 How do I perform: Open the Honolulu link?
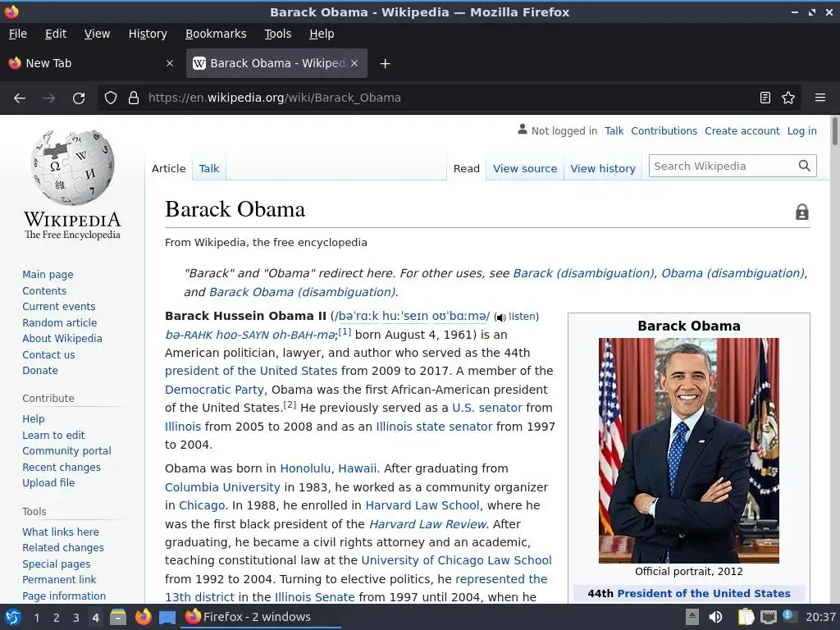pyautogui.click(x=305, y=468)
